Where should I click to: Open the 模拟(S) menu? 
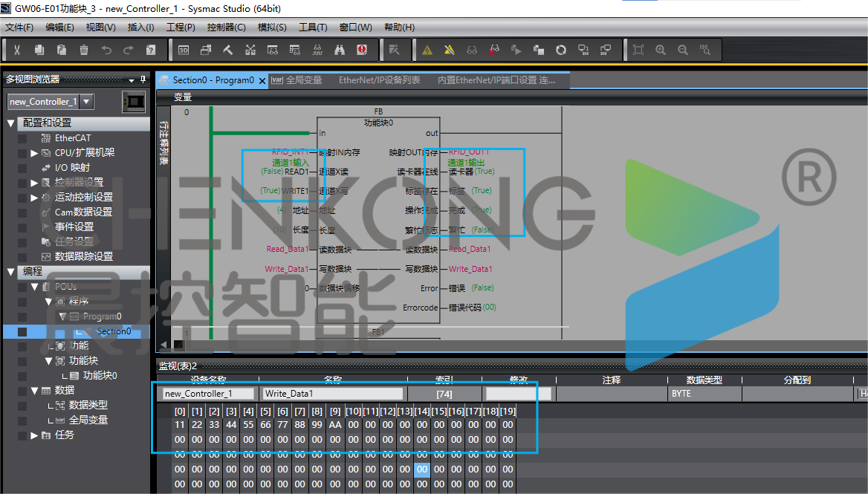tap(272, 27)
